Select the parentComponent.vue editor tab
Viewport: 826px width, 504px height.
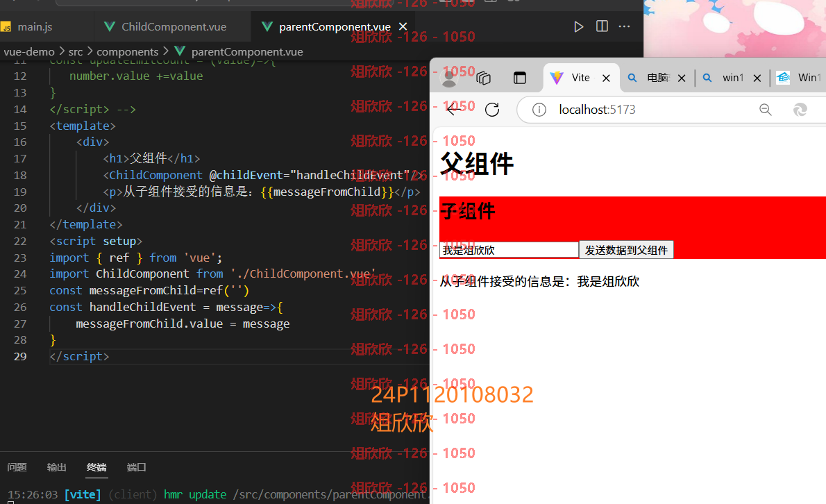point(333,26)
